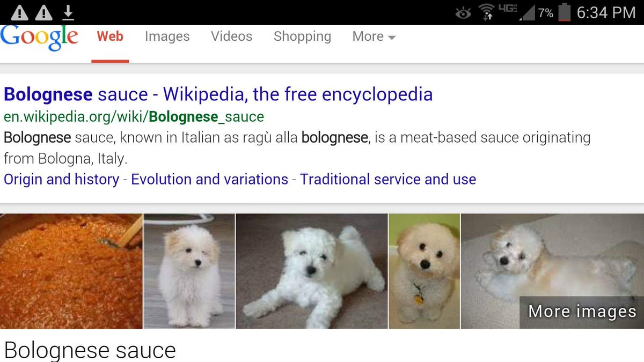Open the standing white puppy thumbnail
Image resolution: width=644 pixels, height=362 pixels.
[189, 271]
